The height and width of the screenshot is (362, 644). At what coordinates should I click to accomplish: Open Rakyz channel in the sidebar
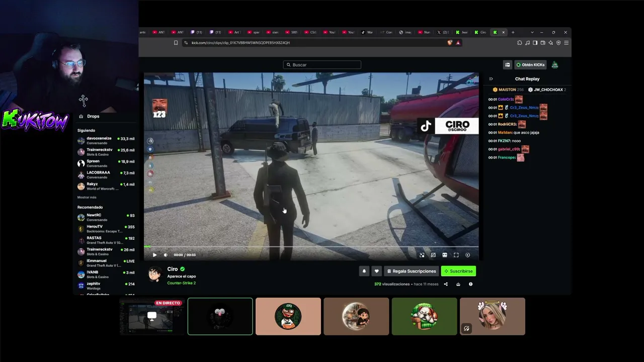(x=106, y=186)
